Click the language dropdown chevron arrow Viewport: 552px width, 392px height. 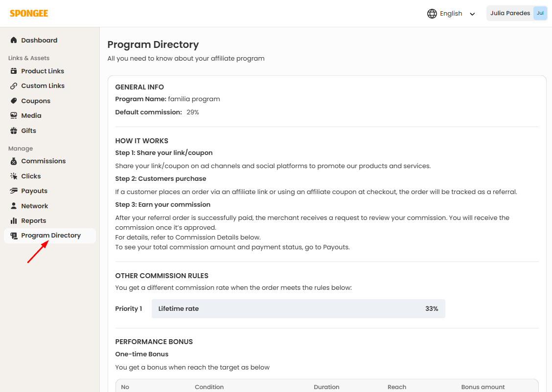tap(472, 14)
